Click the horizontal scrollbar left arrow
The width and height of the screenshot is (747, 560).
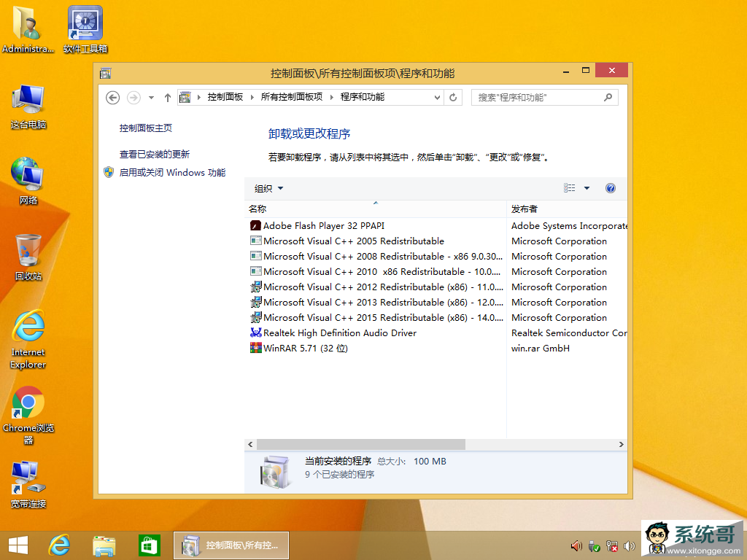pyautogui.click(x=251, y=444)
